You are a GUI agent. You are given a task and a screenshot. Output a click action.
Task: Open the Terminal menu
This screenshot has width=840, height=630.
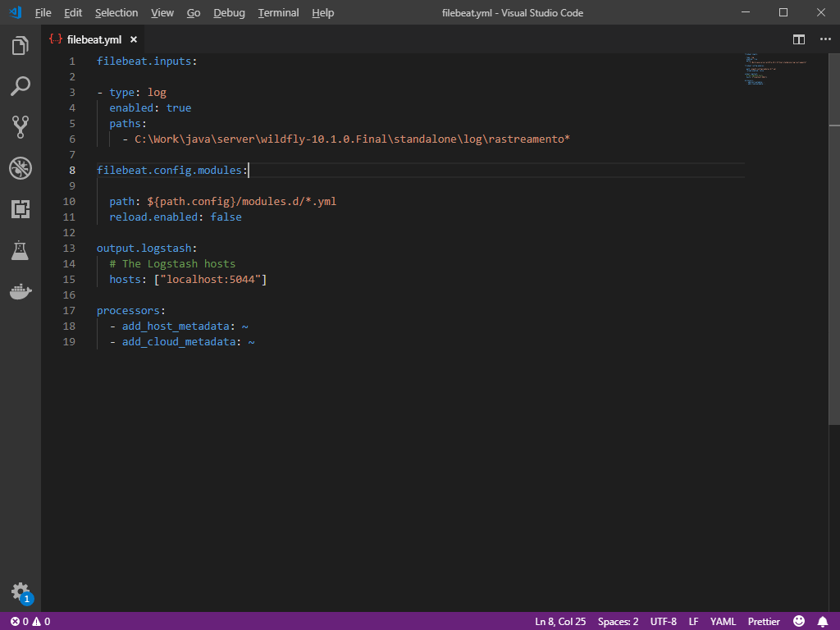coord(278,13)
